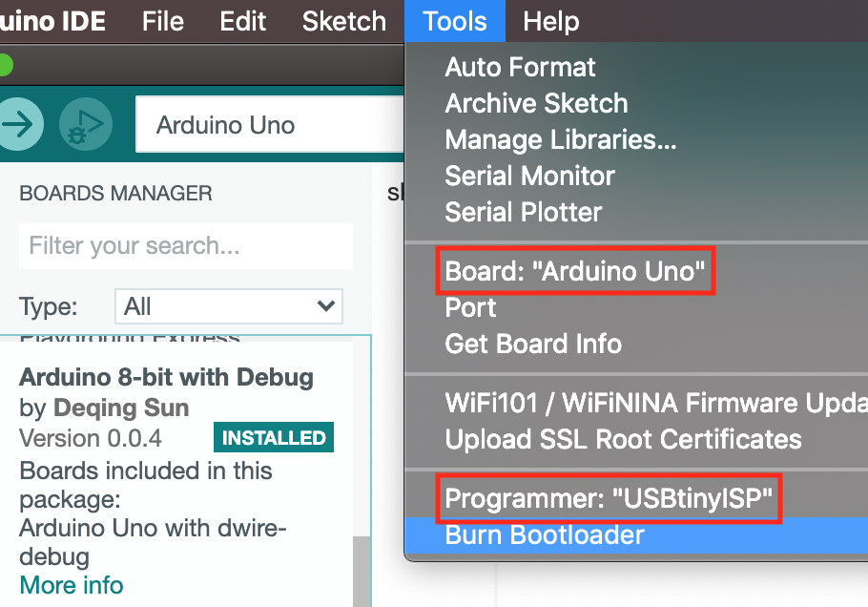This screenshot has height=607, width=868.
Task: Open the Edit menu
Action: (242, 21)
